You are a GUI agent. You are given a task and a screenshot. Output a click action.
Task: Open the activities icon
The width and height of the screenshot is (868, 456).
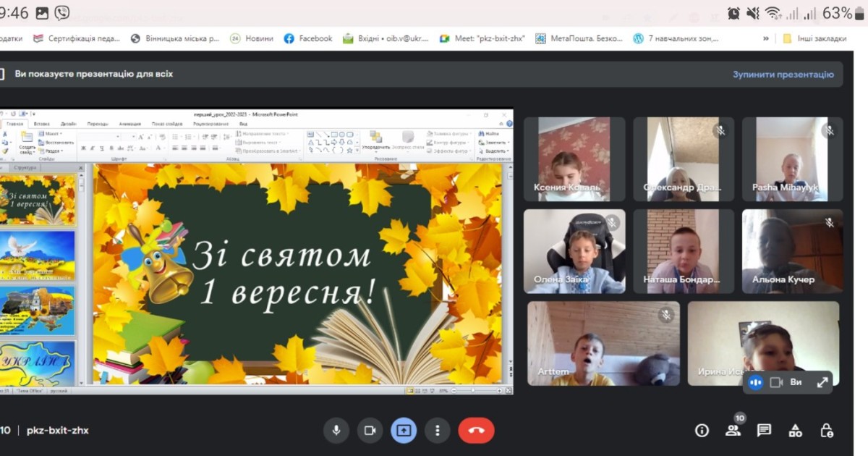click(795, 430)
